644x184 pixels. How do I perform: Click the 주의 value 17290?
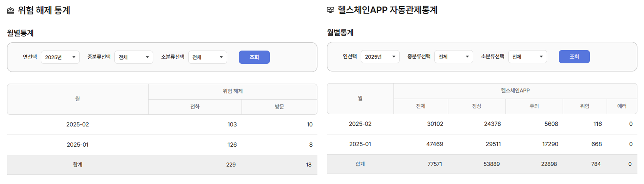[550, 144]
